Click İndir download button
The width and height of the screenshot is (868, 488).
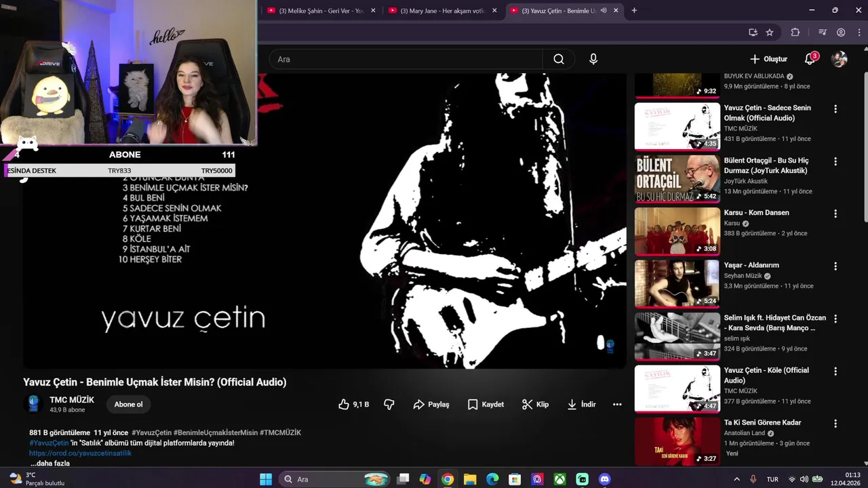click(581, 405)
